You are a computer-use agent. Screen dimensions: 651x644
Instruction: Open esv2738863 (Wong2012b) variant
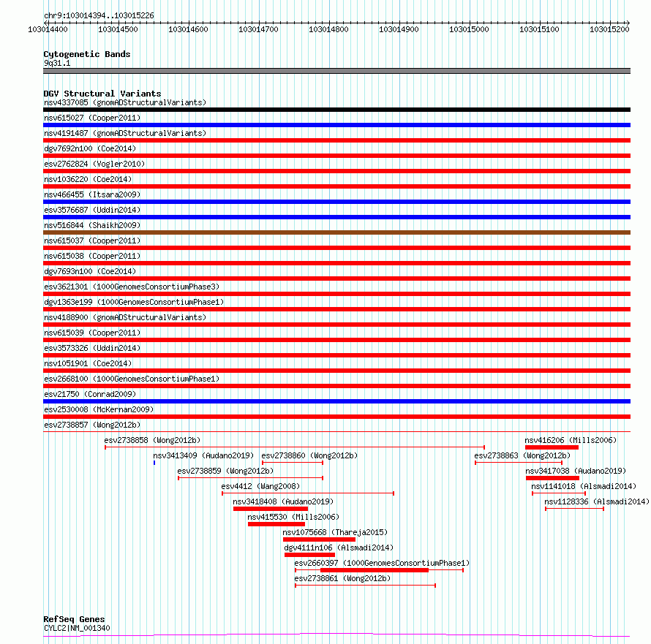522,455
